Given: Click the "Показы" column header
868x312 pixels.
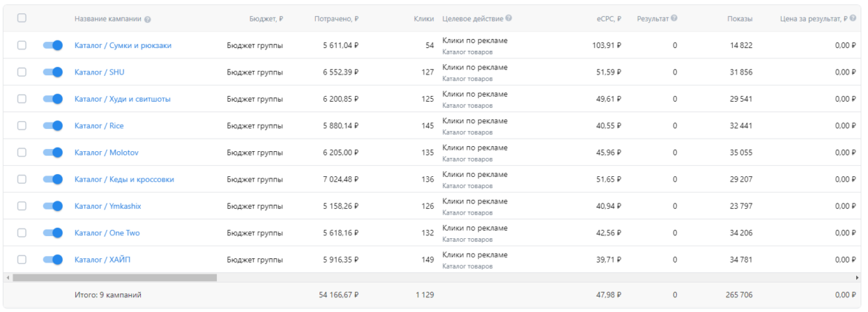Looking at the screenshot, I should pos(740,18).
